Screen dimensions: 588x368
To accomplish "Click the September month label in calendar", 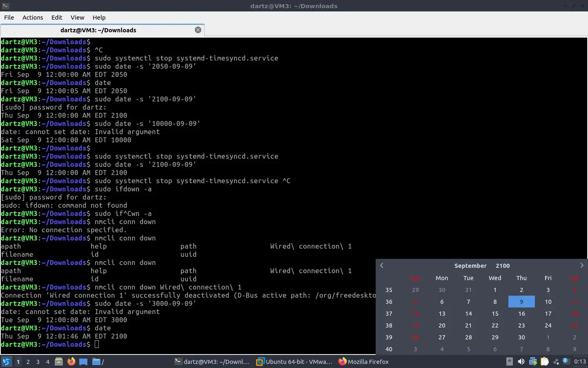I will point(470,266).
